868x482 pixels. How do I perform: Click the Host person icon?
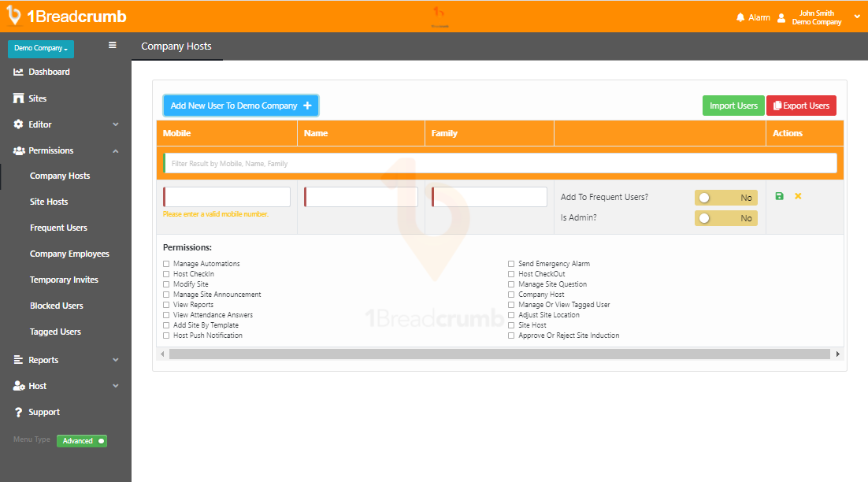19,386
